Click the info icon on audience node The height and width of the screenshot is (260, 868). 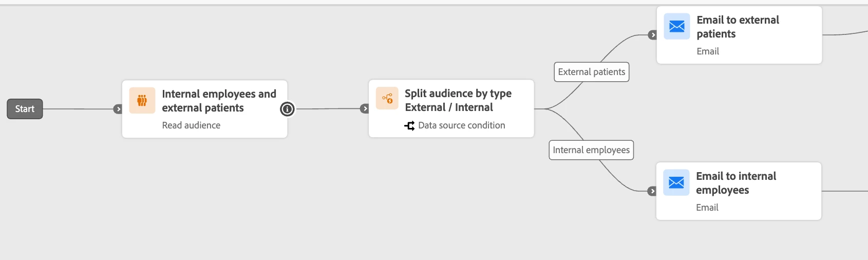click(x=287, y=109)
